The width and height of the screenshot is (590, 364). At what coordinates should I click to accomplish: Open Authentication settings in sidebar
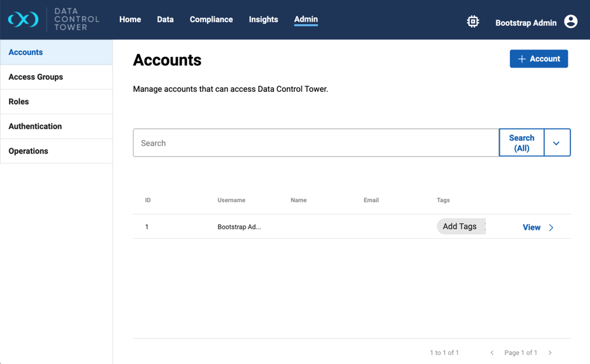click(x=35, y=126)
